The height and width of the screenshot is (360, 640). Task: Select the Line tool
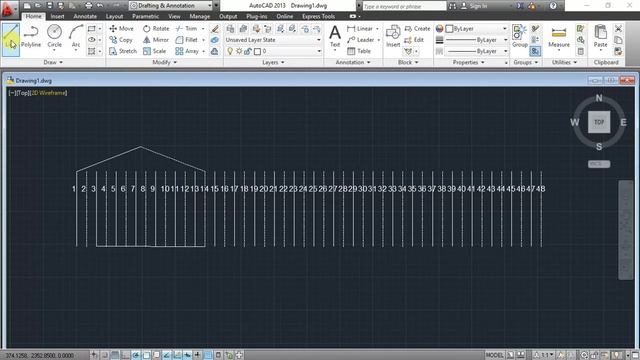pyautogui.click(x=11, y=40)
